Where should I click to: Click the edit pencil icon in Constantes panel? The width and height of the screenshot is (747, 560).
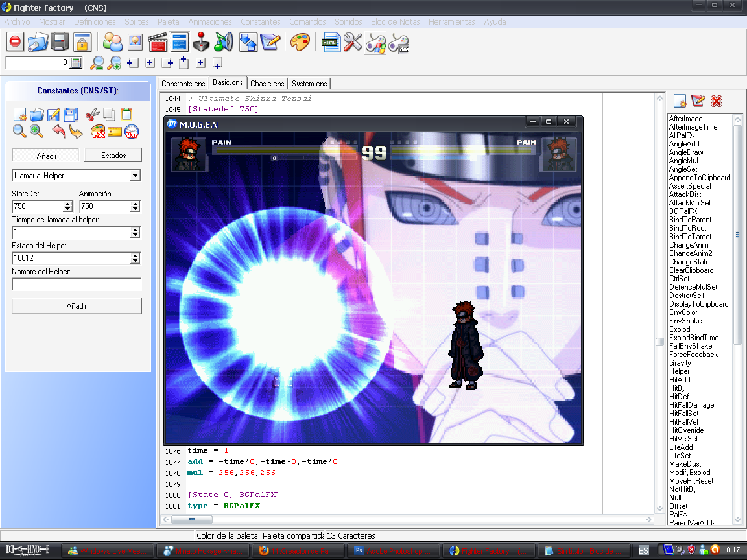coord(54,114)
